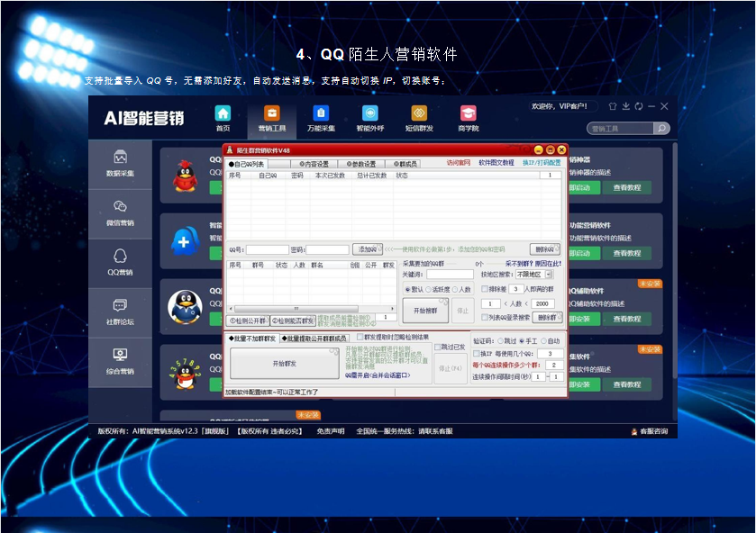
Task: Open the 换IP/打码配置 link
Action: pyautogui.click(x=542, y=163)
